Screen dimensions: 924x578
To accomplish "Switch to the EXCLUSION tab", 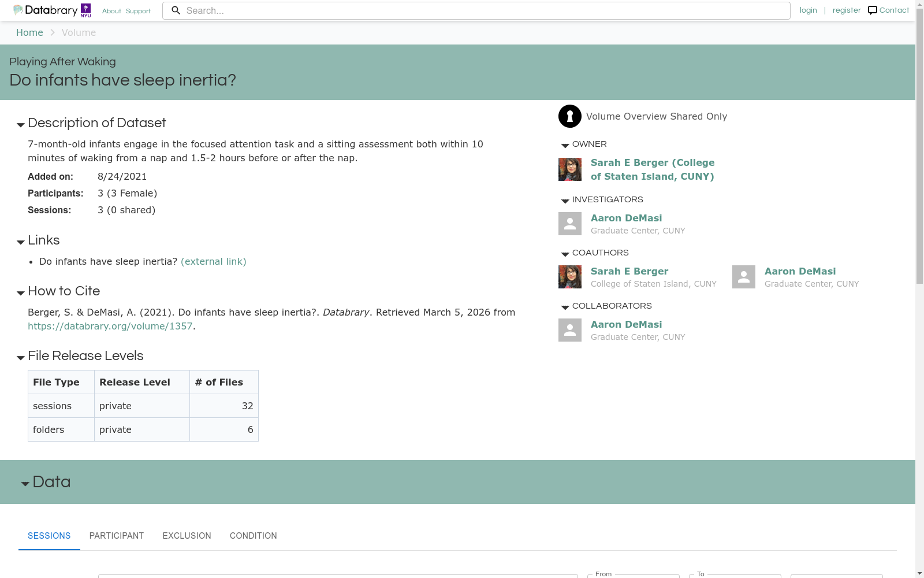I will click(x=187, y=536).
